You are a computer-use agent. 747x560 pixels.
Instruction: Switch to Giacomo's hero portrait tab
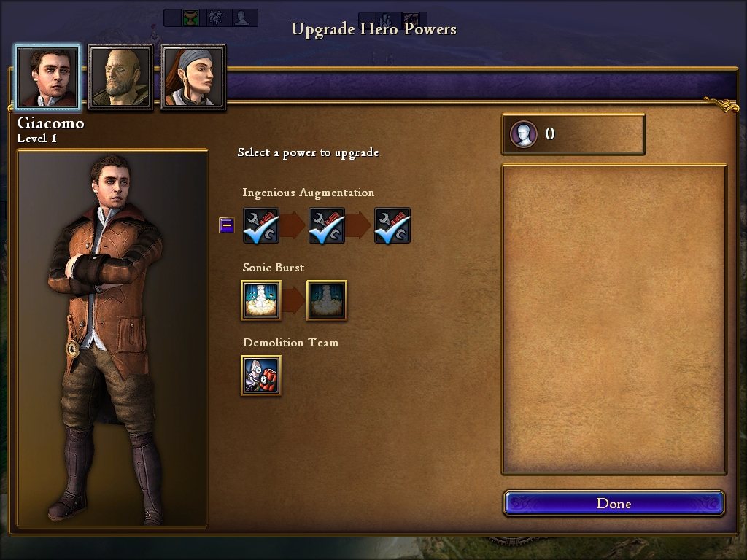pos(47,77)
